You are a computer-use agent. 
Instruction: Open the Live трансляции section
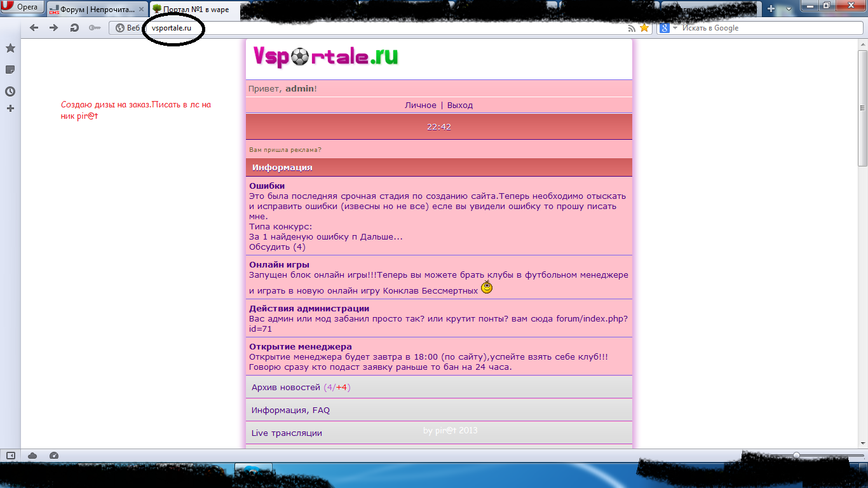pos(439,433)
